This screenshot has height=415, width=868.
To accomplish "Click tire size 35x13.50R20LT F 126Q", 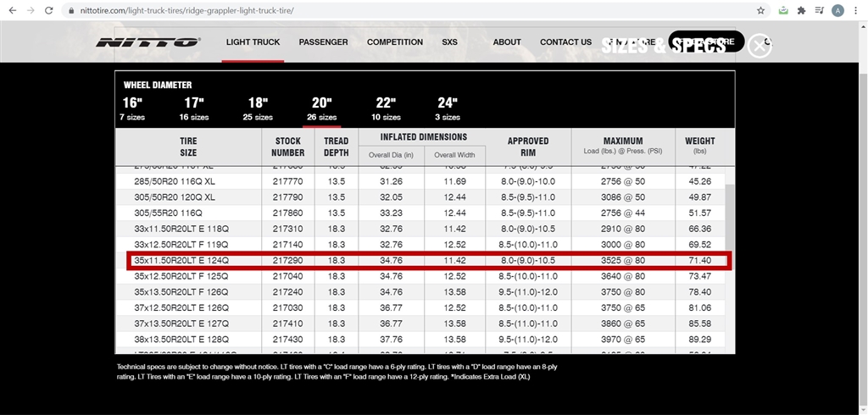I will pyautogui.click(x=181, y=291).
